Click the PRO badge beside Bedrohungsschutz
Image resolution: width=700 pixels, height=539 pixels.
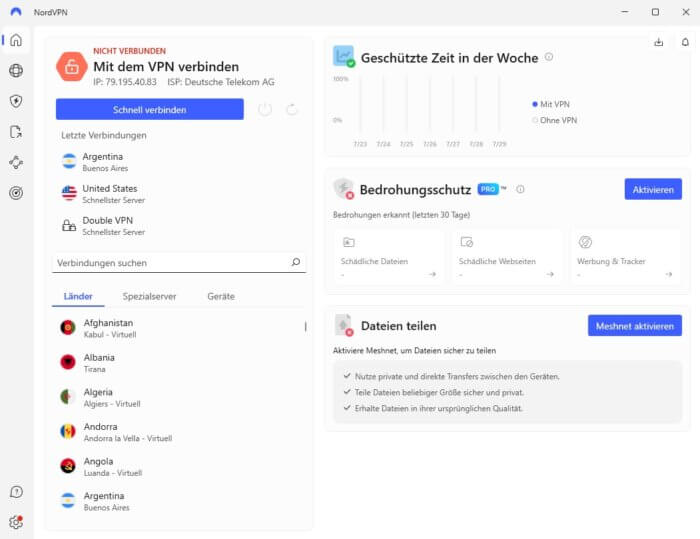point(488,189)
